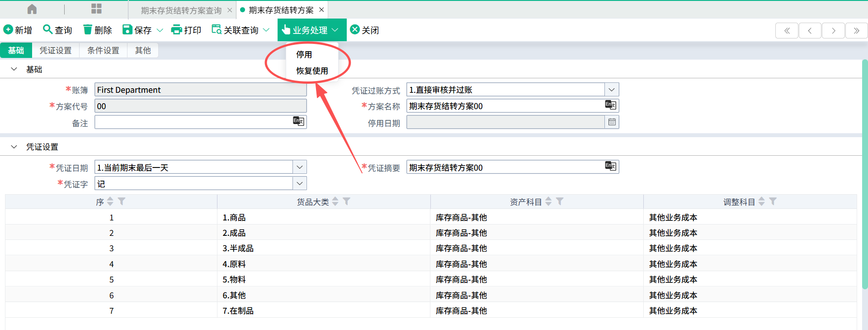Click translate icon in 方案名称 field

[610, 105]
